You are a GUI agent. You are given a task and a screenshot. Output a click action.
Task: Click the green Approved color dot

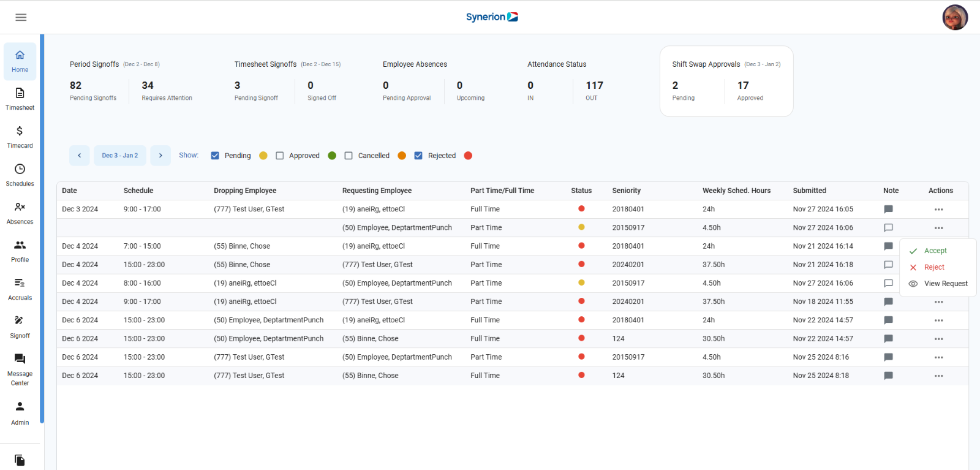click(x=332, y=156)
